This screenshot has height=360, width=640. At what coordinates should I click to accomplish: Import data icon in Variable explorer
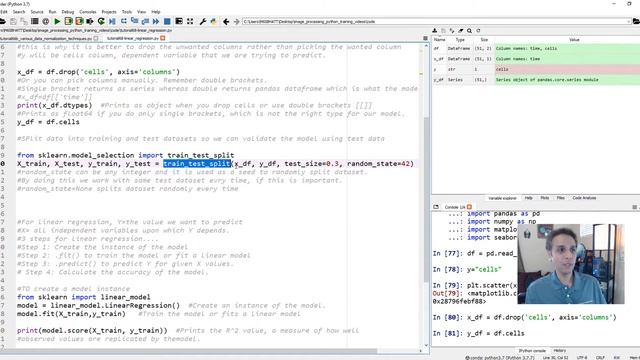435,31
